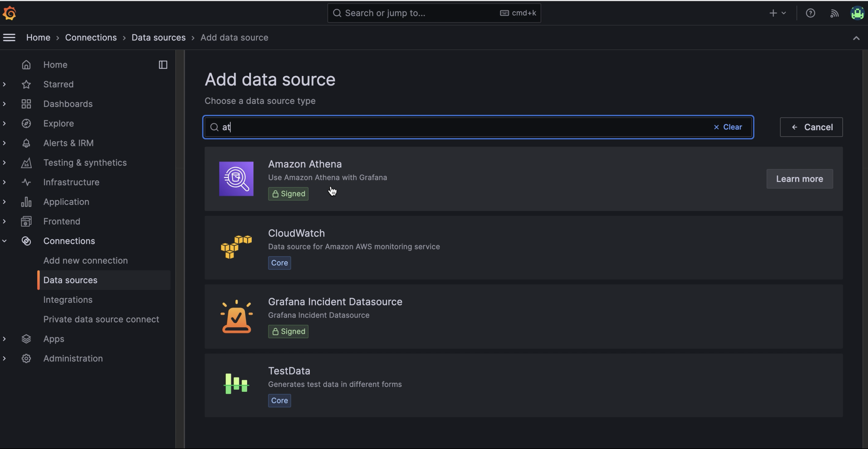Click the Search or jump to bar
Screen dimensions: 868x449
pyautogui.click(x=434, y=13)
